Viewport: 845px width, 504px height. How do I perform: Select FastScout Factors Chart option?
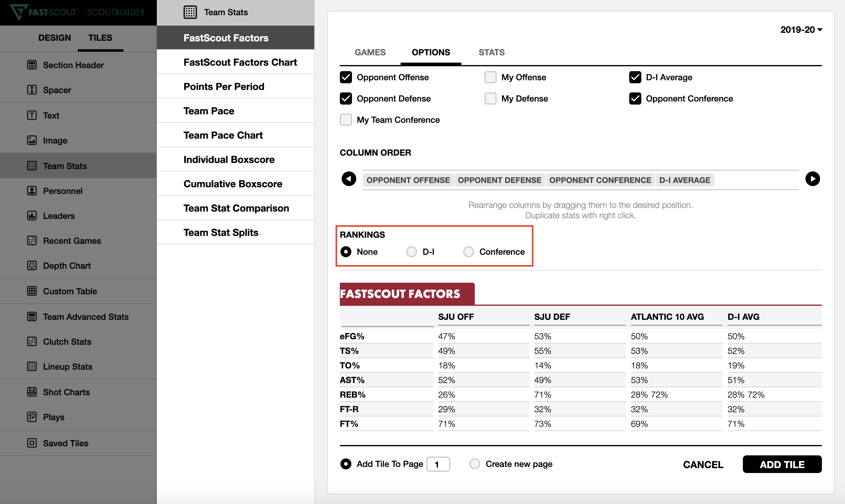point(236,62)
